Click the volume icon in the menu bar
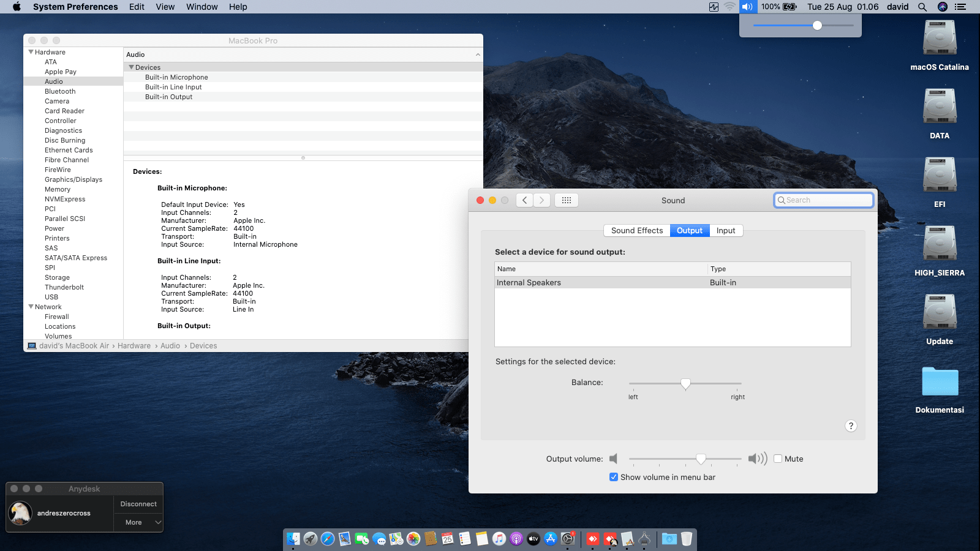Screen dimensions: 980x551 click(747, 7)
